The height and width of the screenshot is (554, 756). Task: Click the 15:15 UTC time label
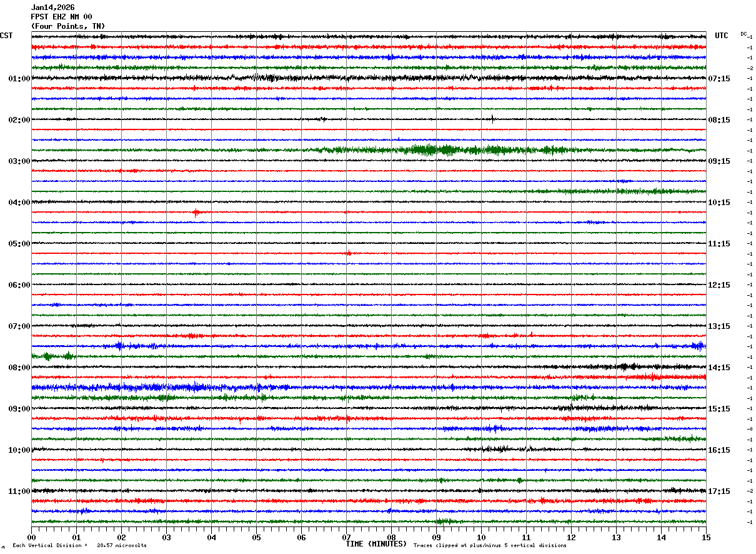click(x=720, y=409)
